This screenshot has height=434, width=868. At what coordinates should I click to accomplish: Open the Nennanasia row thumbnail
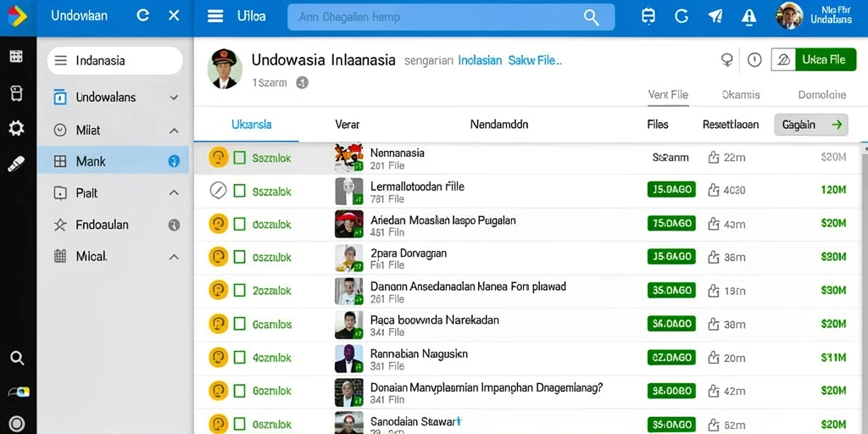(348, 158)
